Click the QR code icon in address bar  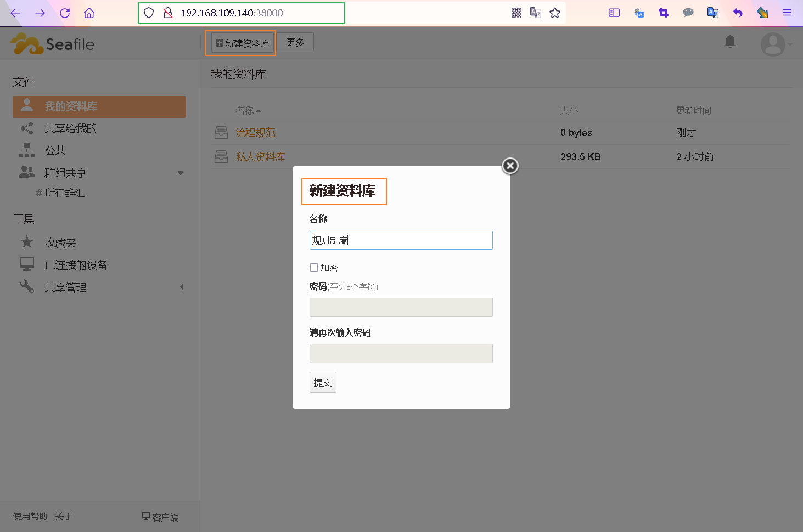[x=516, y=13]
